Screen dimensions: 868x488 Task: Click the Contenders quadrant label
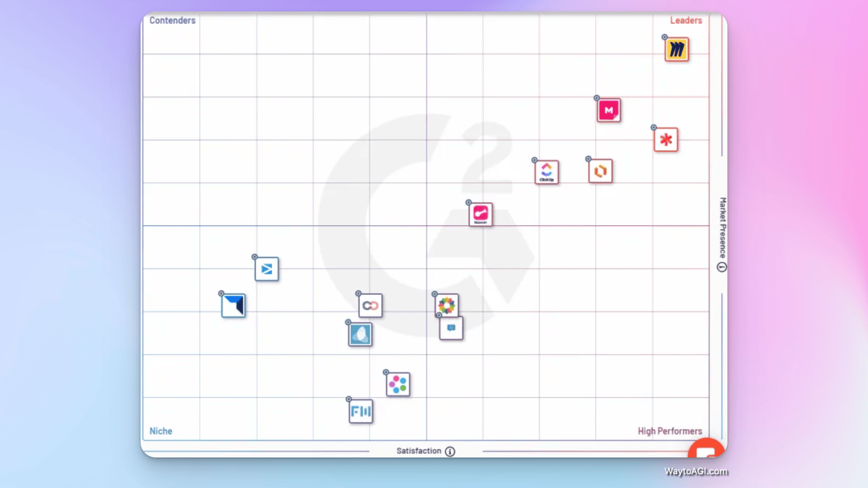point(172,20)
